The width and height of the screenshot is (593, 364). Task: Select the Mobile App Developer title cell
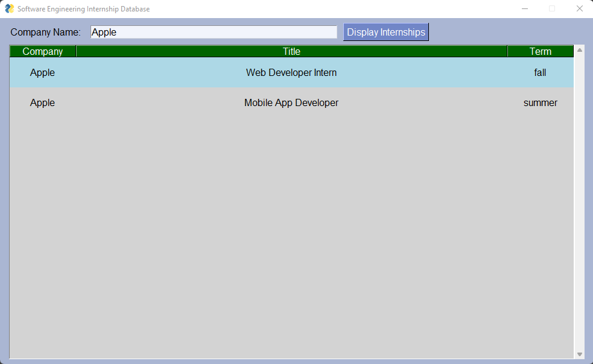291,103
